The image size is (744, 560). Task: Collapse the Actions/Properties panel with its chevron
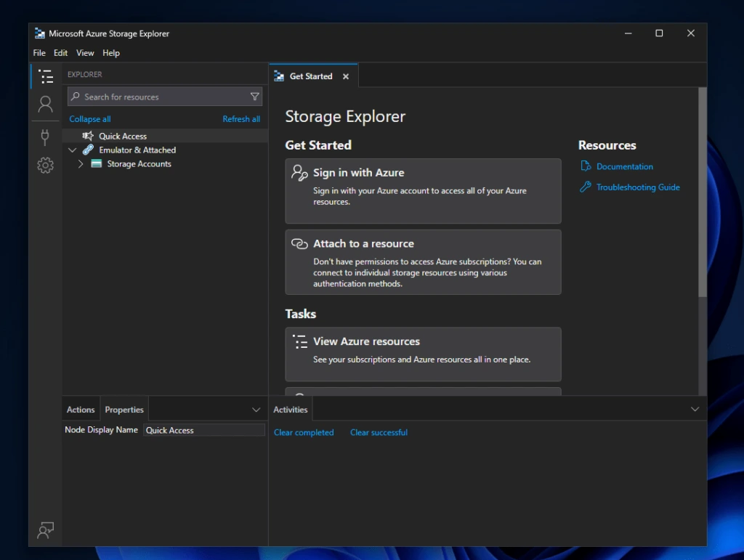(256, 410)
